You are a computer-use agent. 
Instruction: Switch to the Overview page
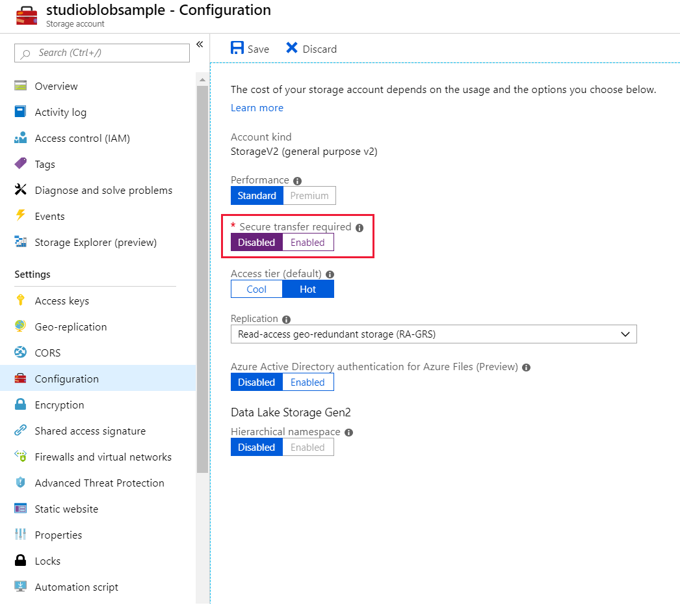[59, 86]
